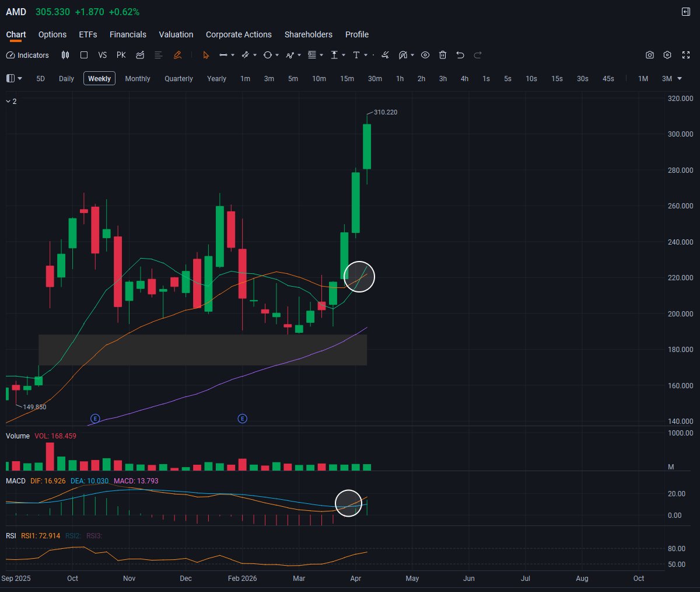Screen dimensions: 700x592
Task: Click the magnet snap tool icon
Action: 403,55
